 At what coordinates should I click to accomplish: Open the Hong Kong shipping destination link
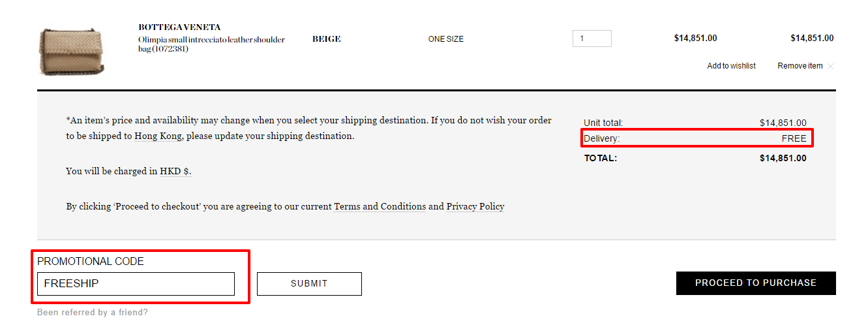[158, 136]
